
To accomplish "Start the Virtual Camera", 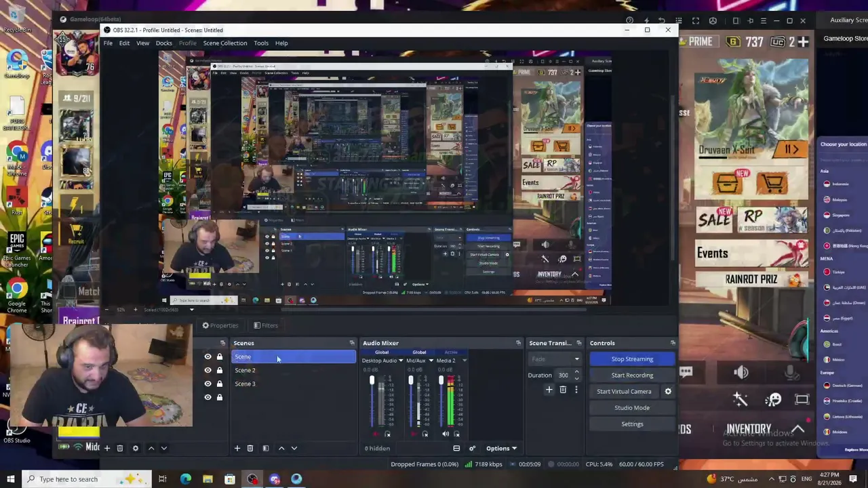I will click(x=624, y=392).
